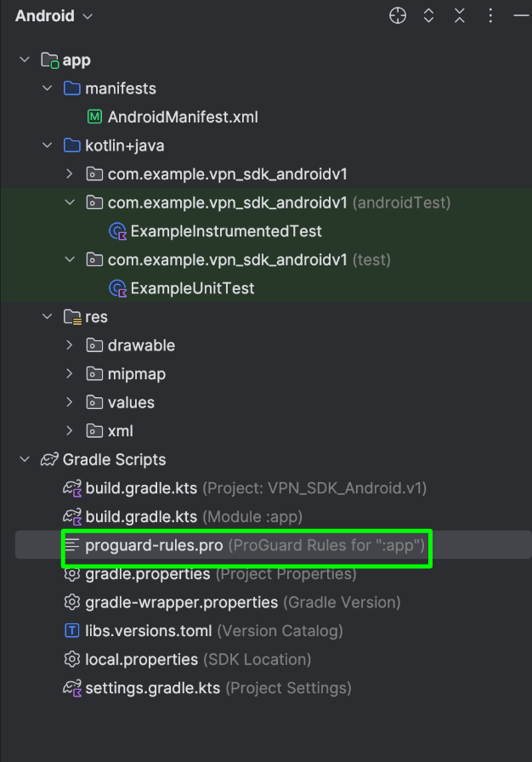532x762 pixels.
Task: Click the Expand All icon in toolbar
Action: (428, 15)
